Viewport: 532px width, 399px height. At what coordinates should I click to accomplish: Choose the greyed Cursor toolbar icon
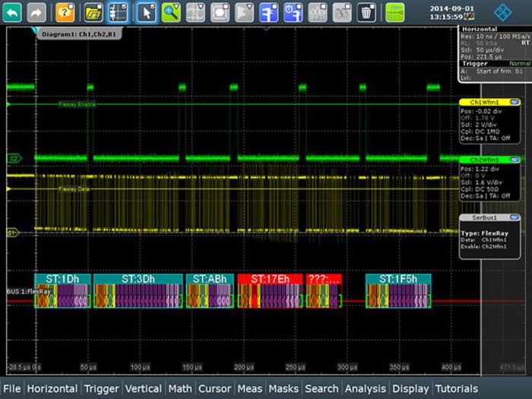click(x=195, y=13)
